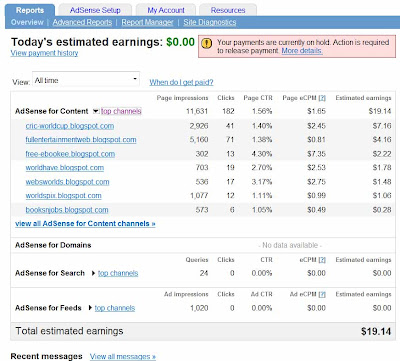Go to the Resources tab
The image size is (400, 361).
coord(228,10)
